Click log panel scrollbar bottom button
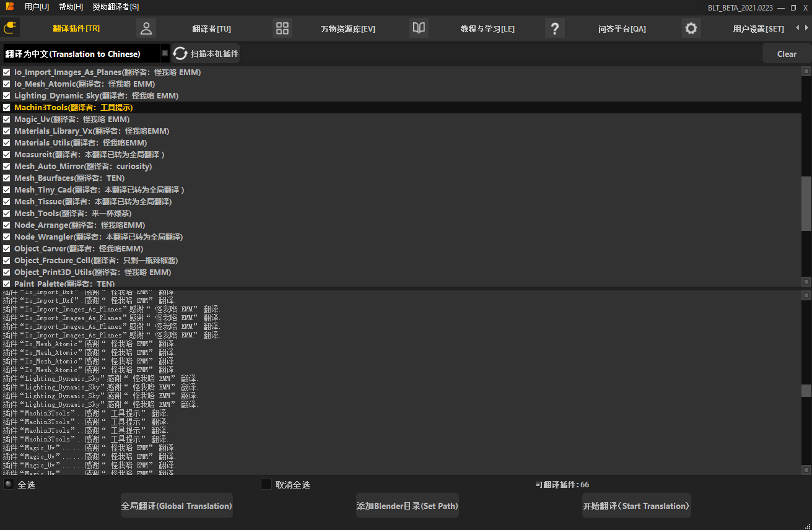The image size is (812, 530). click(806, 471)
